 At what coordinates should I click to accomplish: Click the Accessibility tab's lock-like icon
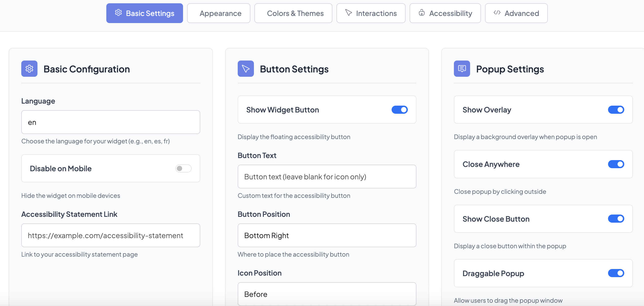point(421,13)
